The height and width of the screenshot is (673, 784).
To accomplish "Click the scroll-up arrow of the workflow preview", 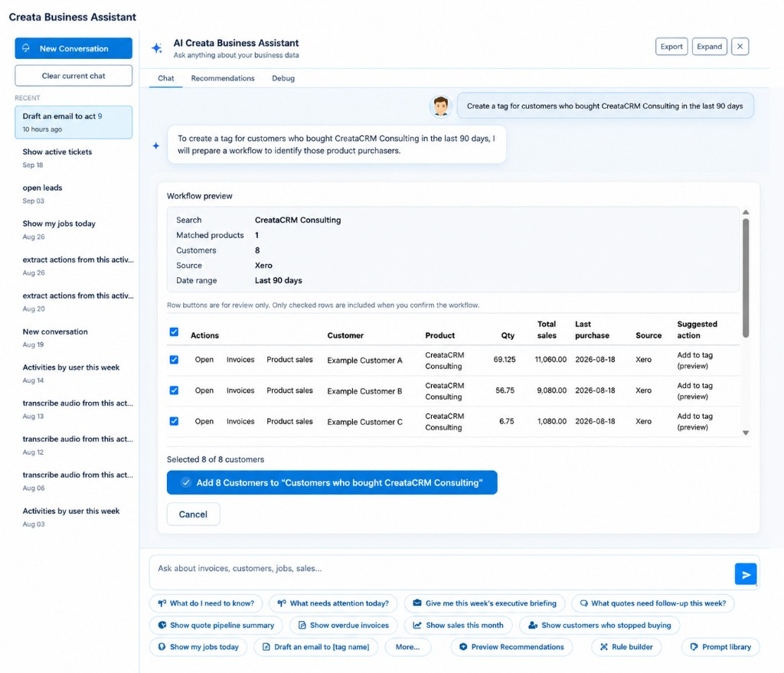I will pyautogui.click(x=746, y=212).
